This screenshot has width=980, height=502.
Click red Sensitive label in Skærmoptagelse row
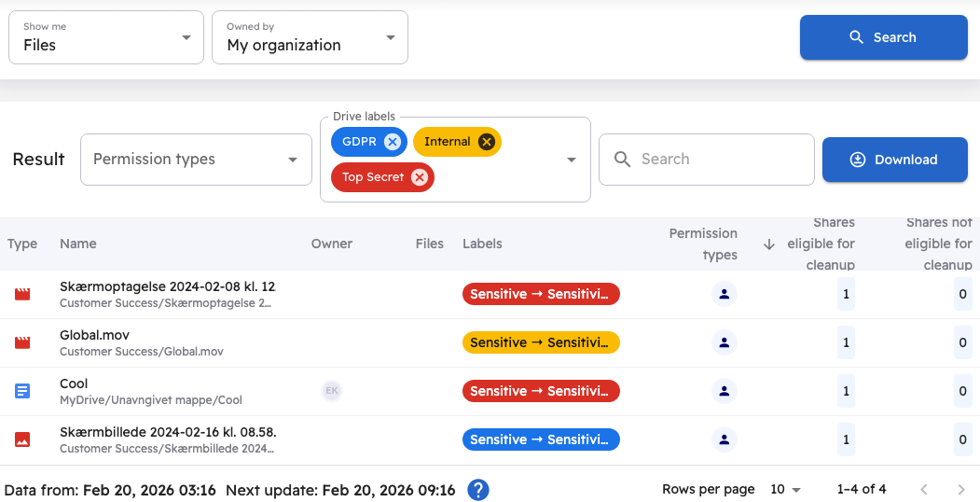click(541, 295)
